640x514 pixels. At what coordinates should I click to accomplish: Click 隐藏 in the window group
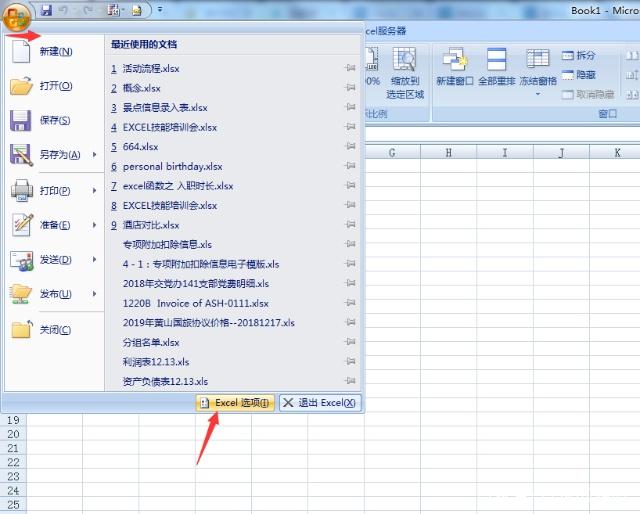pyautogui.click(x=578, y=75)
